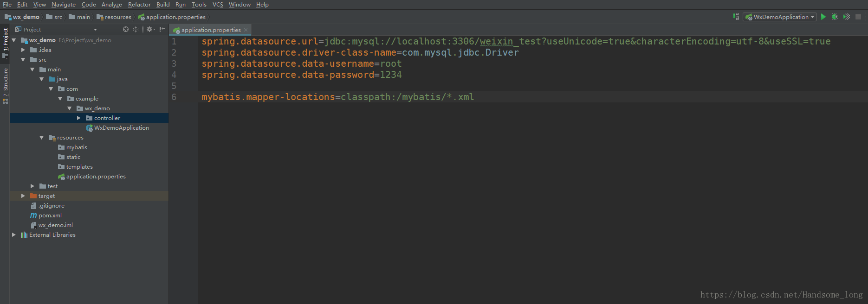This screenshot has height=304, width=868.
Task: Click main breadcrumb in navigation bar
Action: tap(79, 17)
